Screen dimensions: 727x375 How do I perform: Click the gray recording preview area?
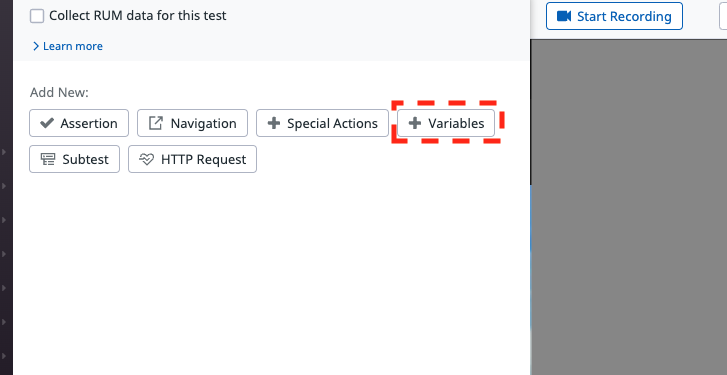point(629,207)
